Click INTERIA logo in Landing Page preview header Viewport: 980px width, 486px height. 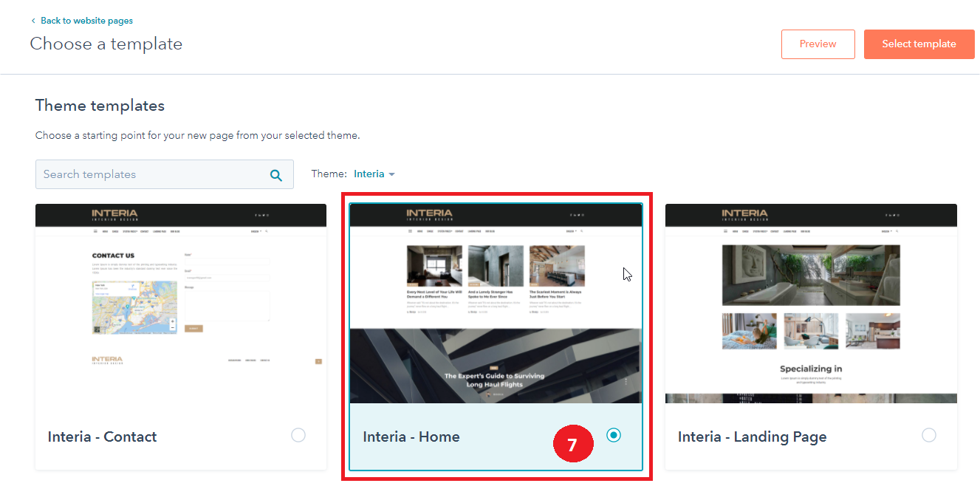(x=744, y=215)
